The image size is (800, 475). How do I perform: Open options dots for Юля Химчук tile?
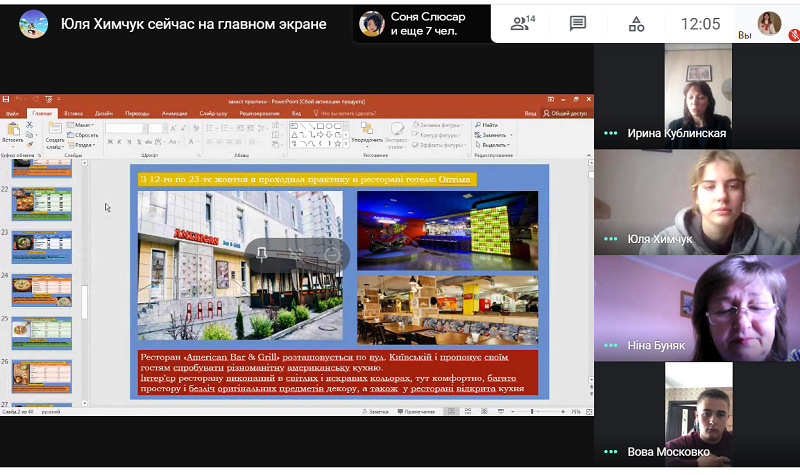point(610,239)
